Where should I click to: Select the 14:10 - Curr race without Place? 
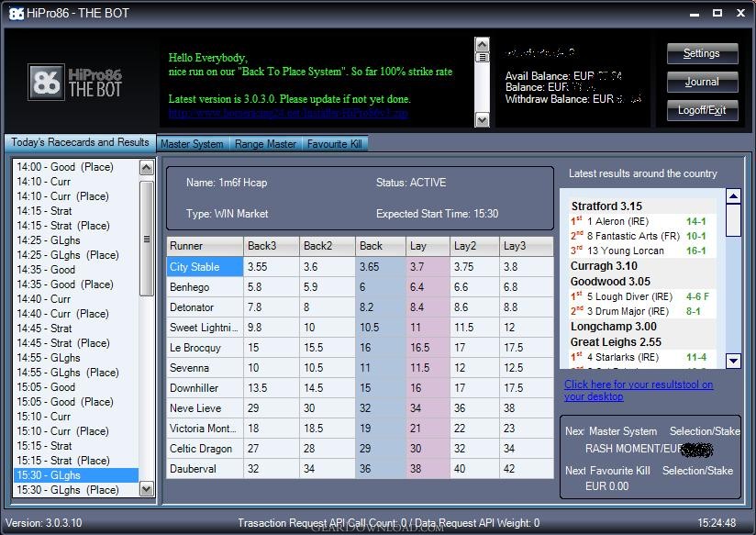pyautogui.click(x=43, y=182)
